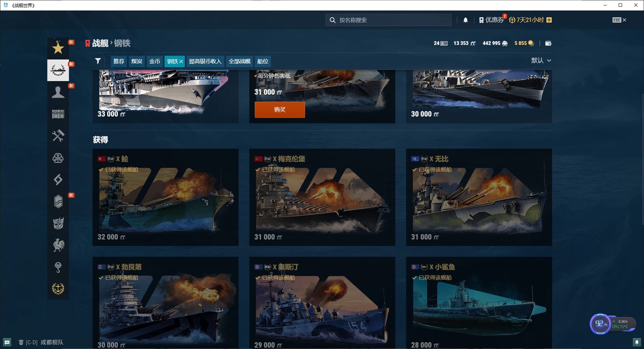Click the filter funnel icon
This screenshot has width=644, height=349.
tap(98, 61)
